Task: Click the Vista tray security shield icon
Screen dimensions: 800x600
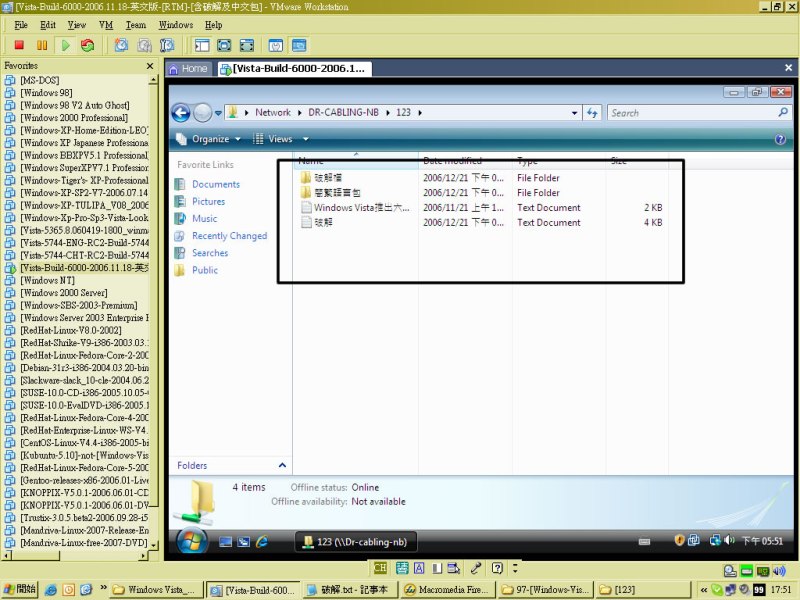Action: 679,540
